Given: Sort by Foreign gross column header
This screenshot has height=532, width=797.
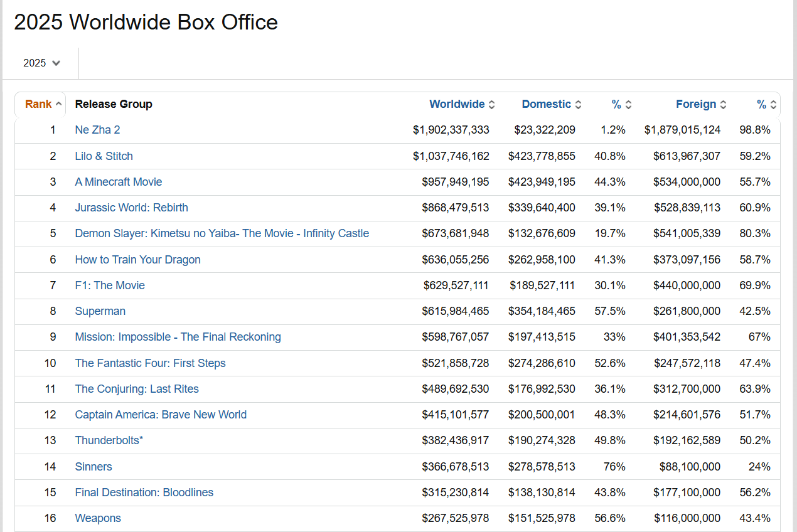Looking at the screenshot, I should pyautogui.click(x=696, y=104).
